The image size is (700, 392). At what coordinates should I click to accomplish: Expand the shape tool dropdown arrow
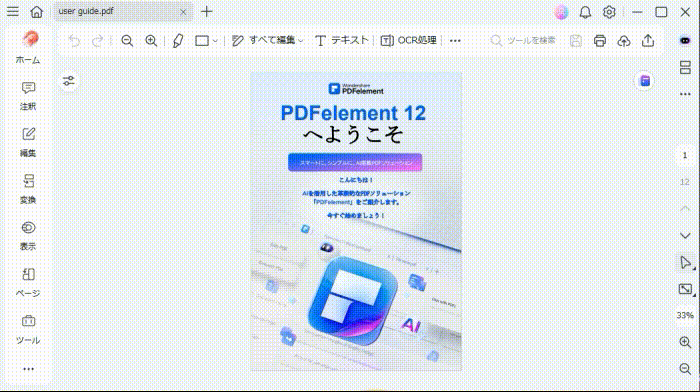point(215,41)
